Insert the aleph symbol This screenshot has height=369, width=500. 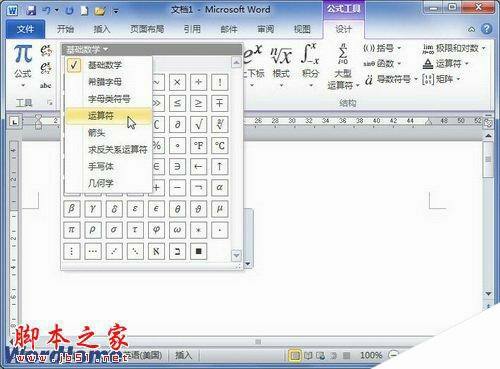(156, 251)
